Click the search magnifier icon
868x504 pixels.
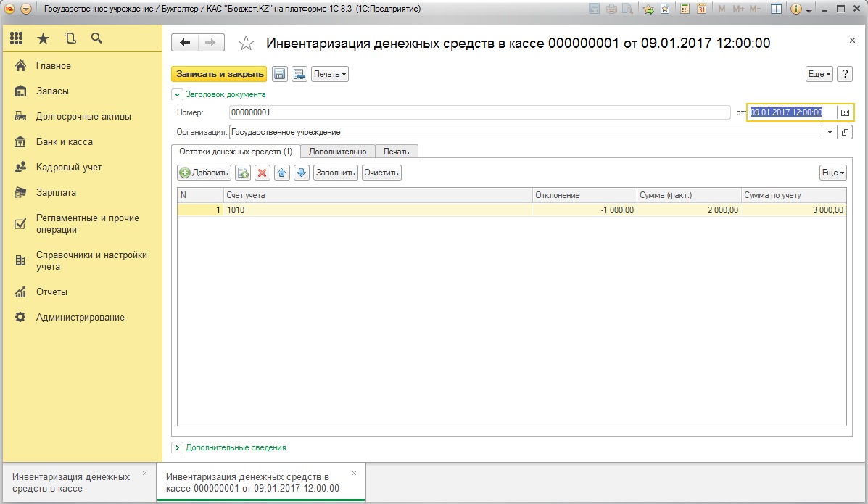(96, 38)
